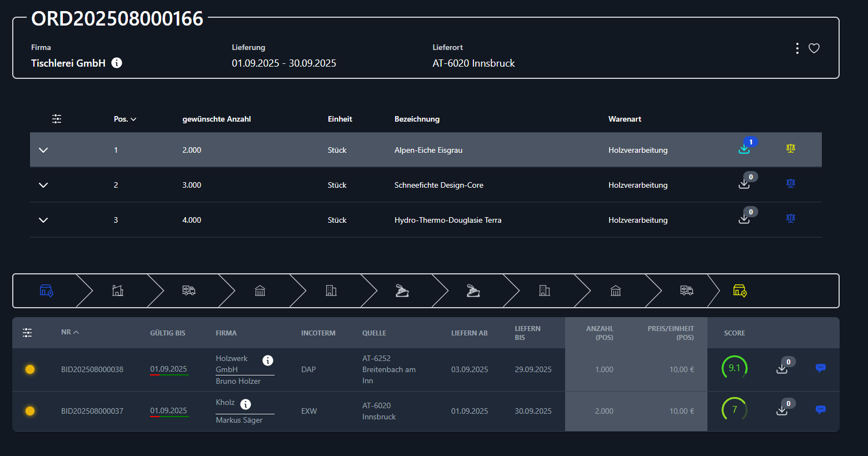868x456 pixels.
Task: Select the last yellow step in process chain
Action: pos(740,290)
